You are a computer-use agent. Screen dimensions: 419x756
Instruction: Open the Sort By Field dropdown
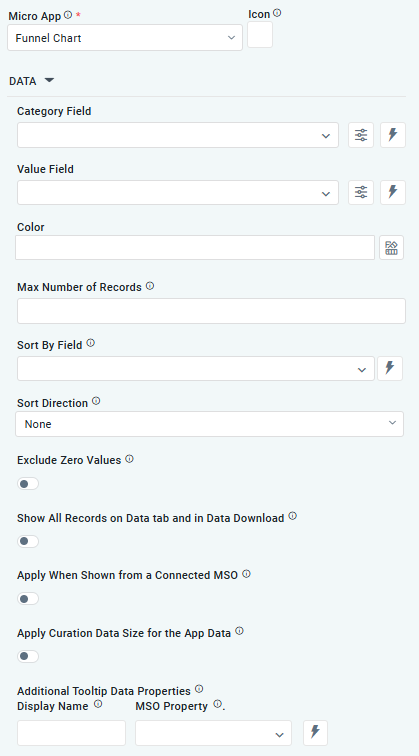tap(196, 369)
